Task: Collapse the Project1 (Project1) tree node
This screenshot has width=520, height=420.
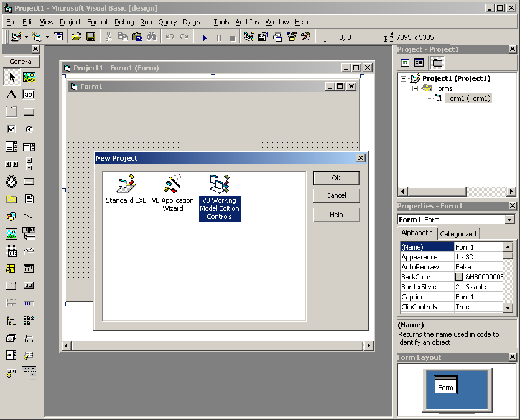Action: tap(403, 78)
